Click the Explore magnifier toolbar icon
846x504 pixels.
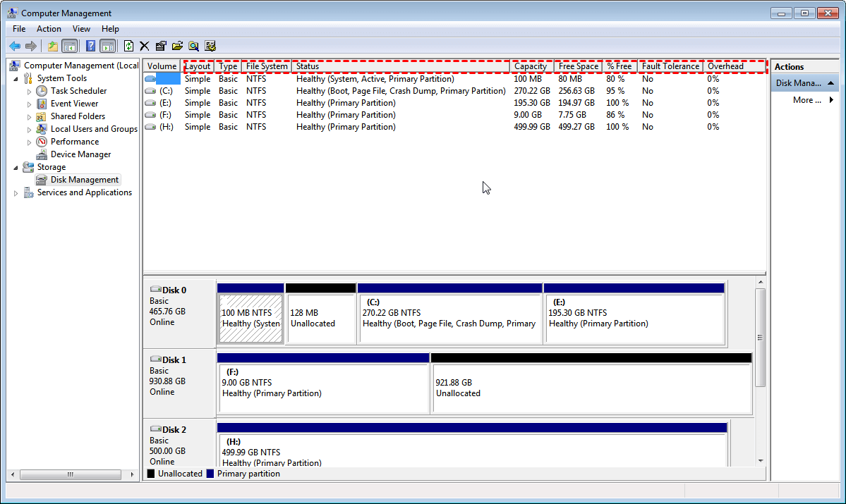click(x=194, y=47)
